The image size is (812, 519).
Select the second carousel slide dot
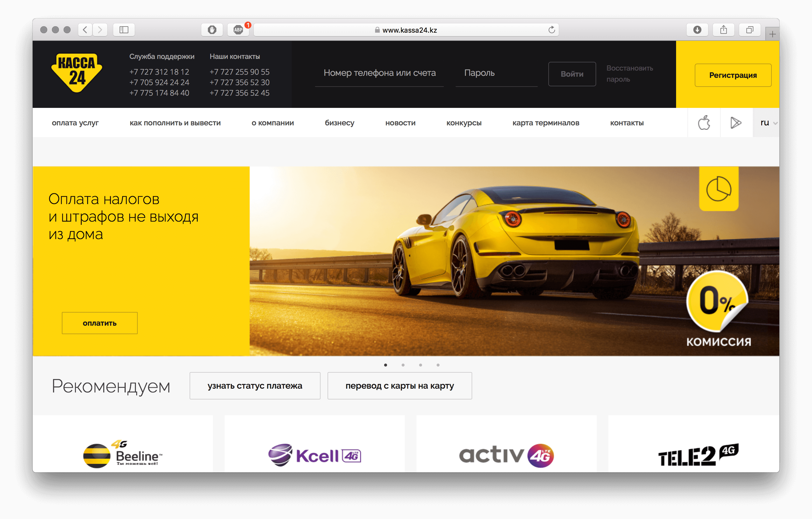point(403,365)
